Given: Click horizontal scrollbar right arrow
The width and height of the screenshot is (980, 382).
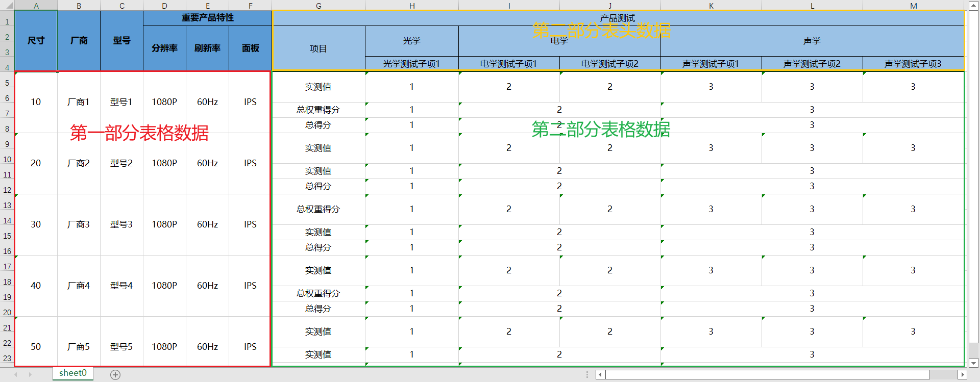Looking at the screenshot, I should coord(962,374).
